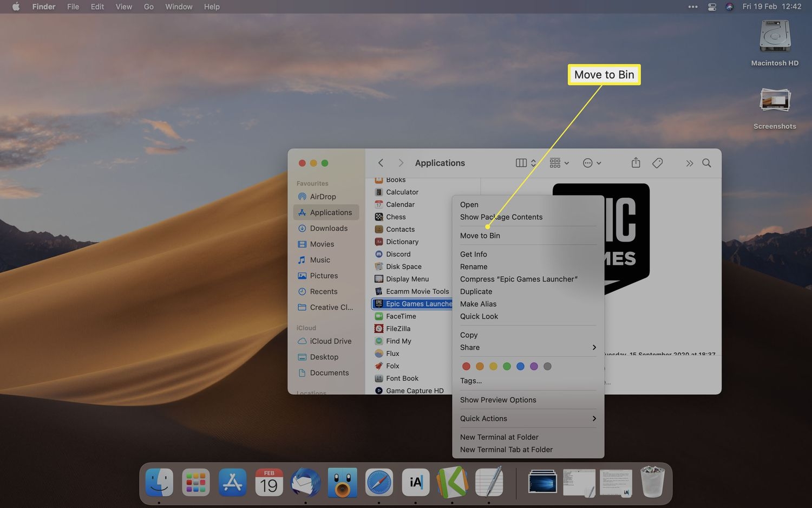Open iCloud Drive in the sidebar
The image size is (812, 508).
(x=326, y=341)
